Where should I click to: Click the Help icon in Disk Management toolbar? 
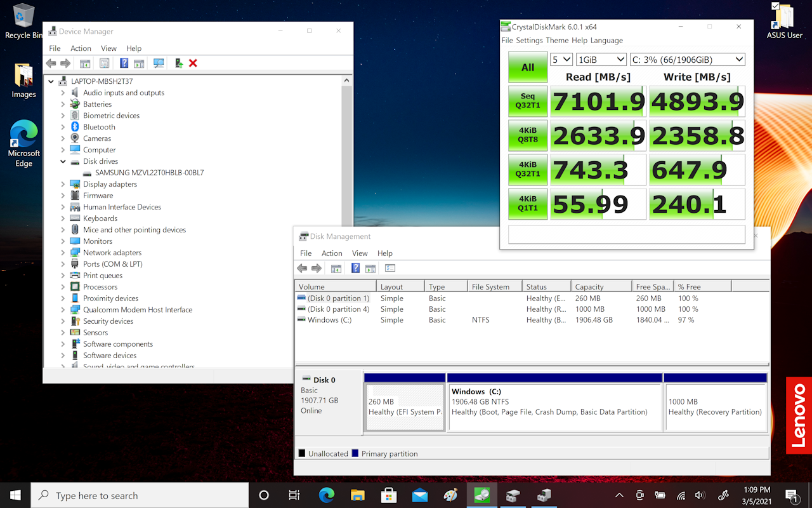click(356, 269)
